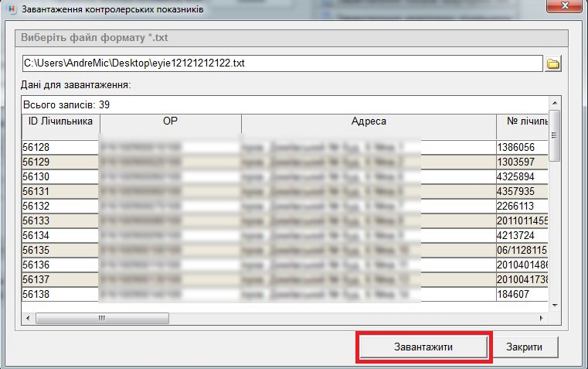Open the folder browse icon next to file path

click(553, 64)
